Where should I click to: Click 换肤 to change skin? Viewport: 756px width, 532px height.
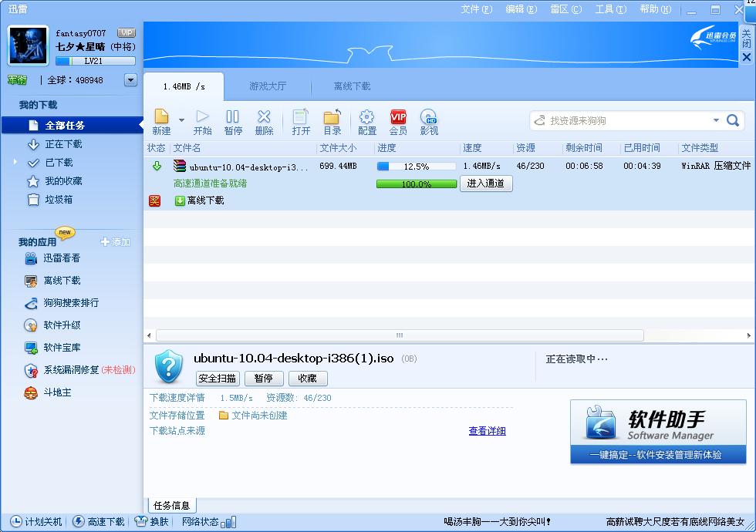click(153, 521)
